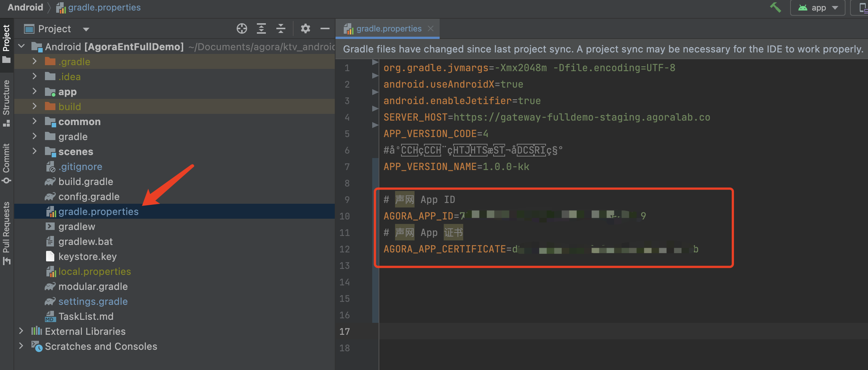The image size is (868, 370).
Task: Click the keystore.key file icon
Action: coord(50,256)
